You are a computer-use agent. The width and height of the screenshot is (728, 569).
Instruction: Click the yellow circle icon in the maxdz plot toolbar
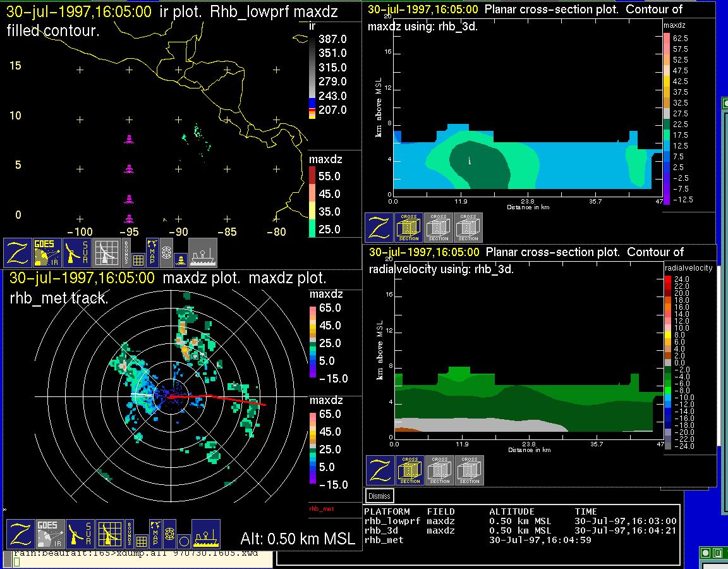183,541
